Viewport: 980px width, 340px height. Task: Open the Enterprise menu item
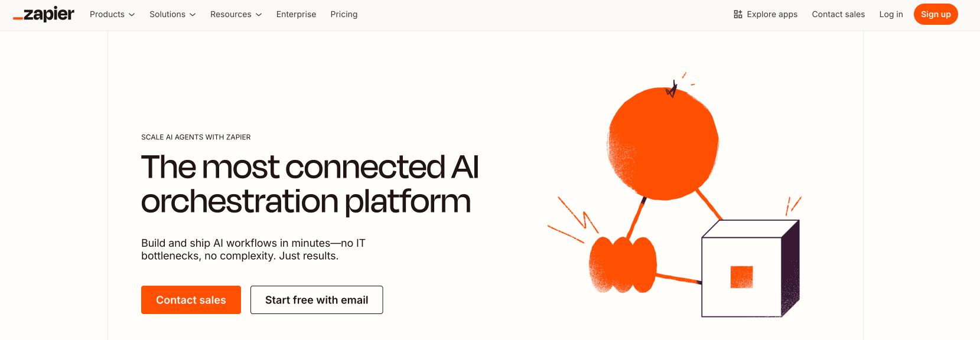pyautogui.click(x=296, y=14)
